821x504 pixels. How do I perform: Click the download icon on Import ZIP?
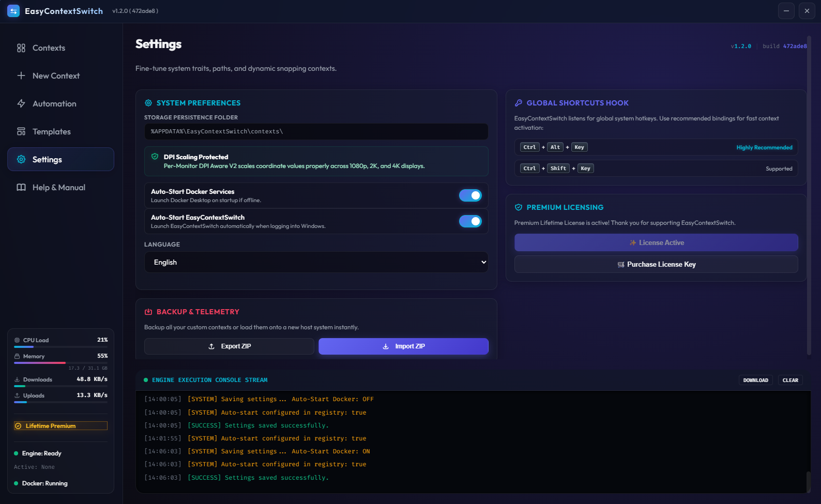click(x=386, y=346)
